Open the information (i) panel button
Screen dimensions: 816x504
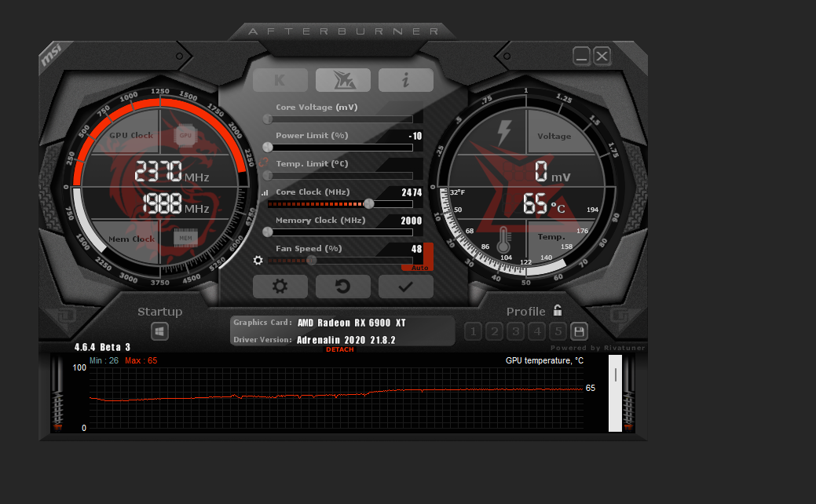click(406, 80)
